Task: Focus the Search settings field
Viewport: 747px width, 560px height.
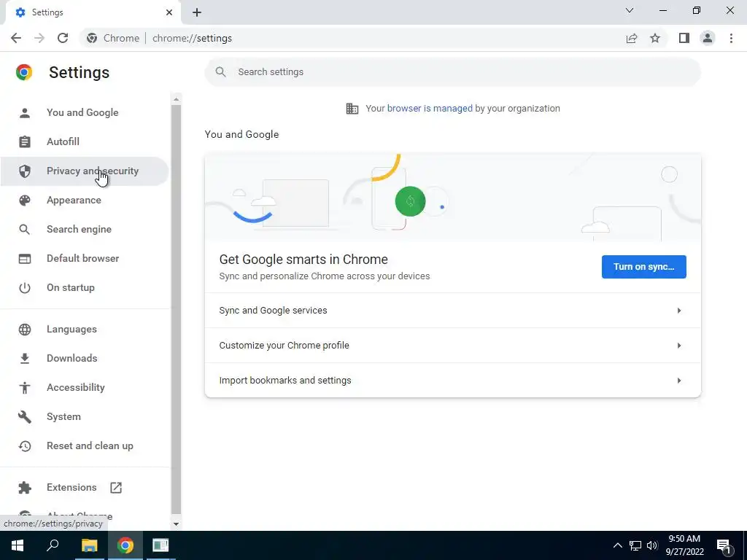Action: point(452,72)
